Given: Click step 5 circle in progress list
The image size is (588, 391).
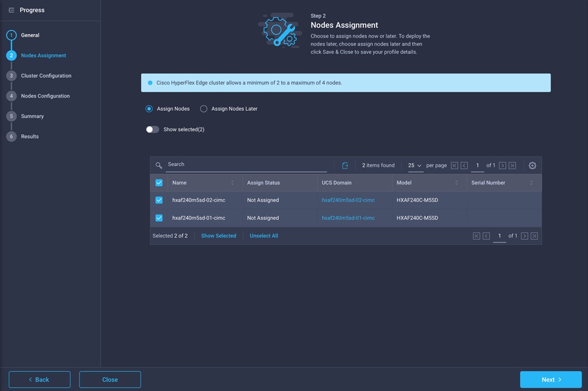Looking at the screenshot, I should [x=11, y=116].
